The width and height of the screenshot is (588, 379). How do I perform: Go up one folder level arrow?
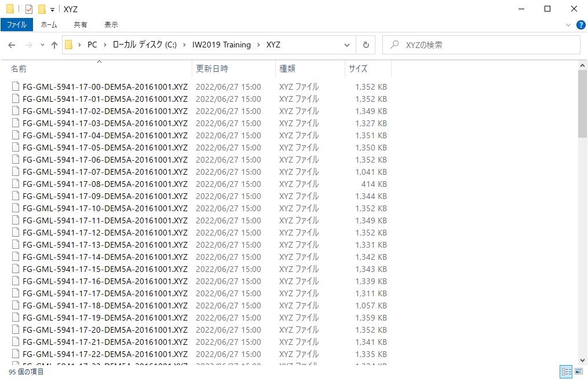(x=54, y=45)
